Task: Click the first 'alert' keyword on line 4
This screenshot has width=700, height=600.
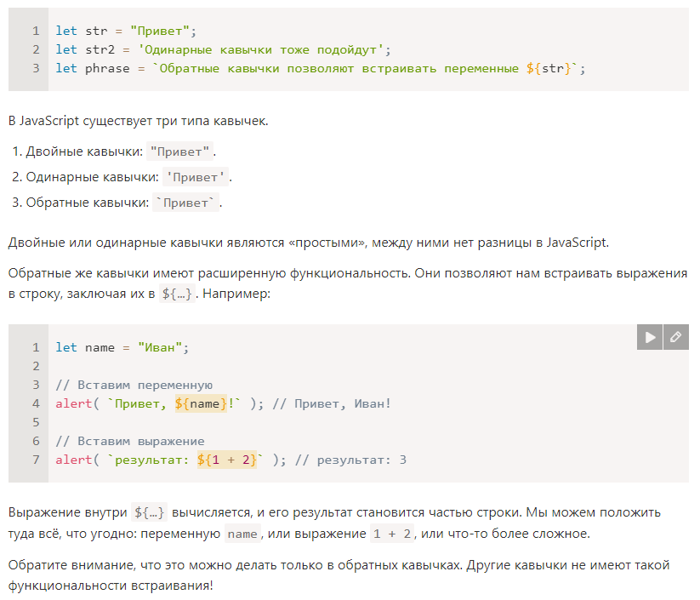Action: (x=74, y=404)
